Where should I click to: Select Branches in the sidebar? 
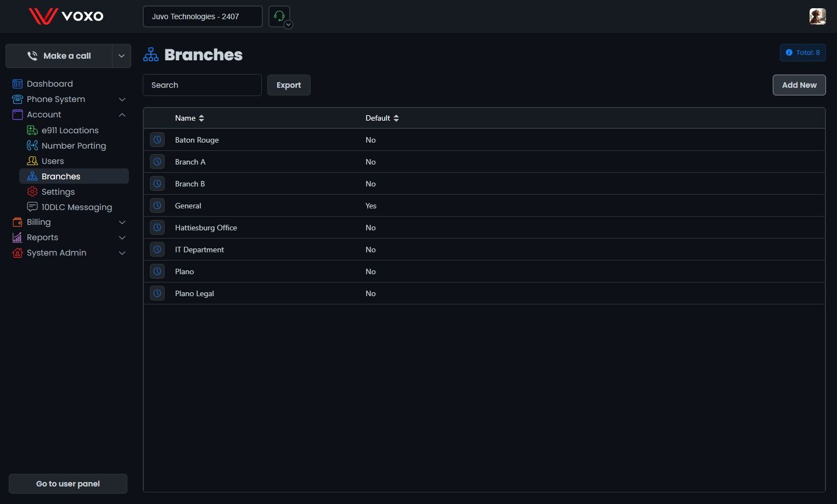pyautogui.click(x=74, y=177)
